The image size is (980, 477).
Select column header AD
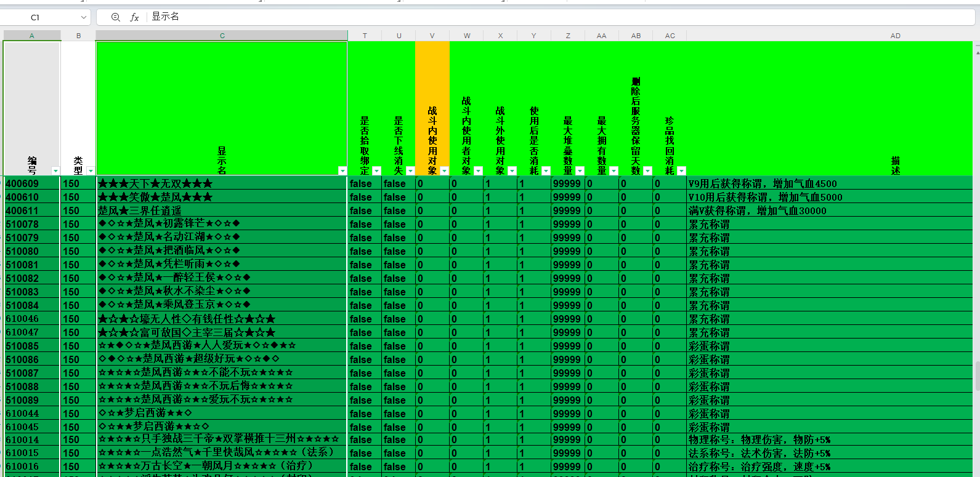click(x=895, y=36)
